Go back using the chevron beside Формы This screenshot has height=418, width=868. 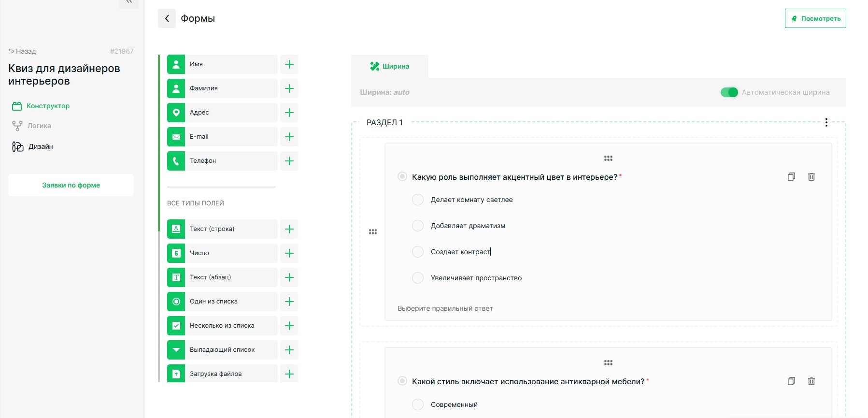click(x=167, y=18)
